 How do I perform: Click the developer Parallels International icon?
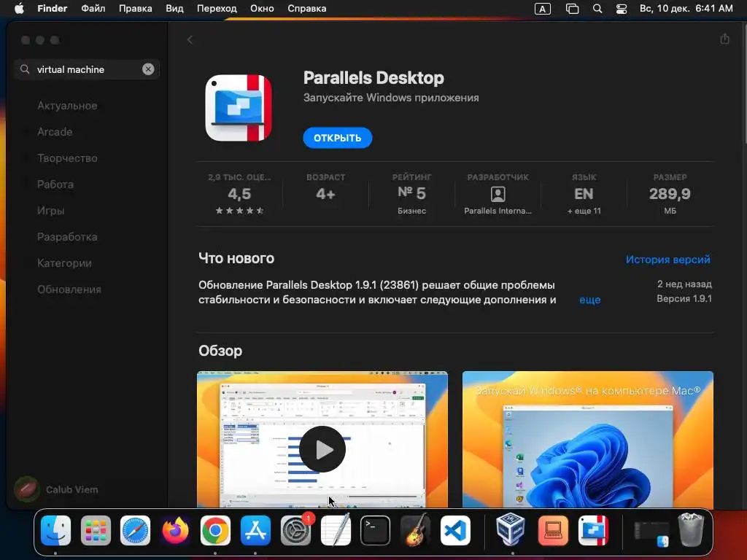[x=498, y=194]
